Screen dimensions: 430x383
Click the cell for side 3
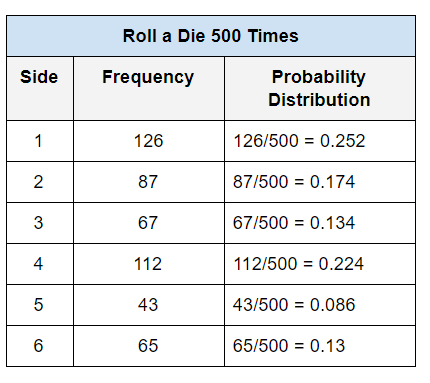coord(40,223)
